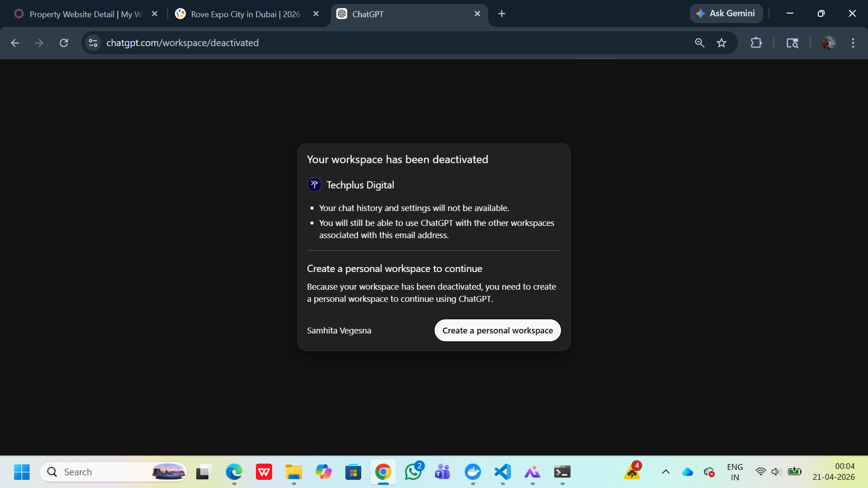
Task: Open Visual Studio Code from taskbar
Action: (x=503, y=472)
